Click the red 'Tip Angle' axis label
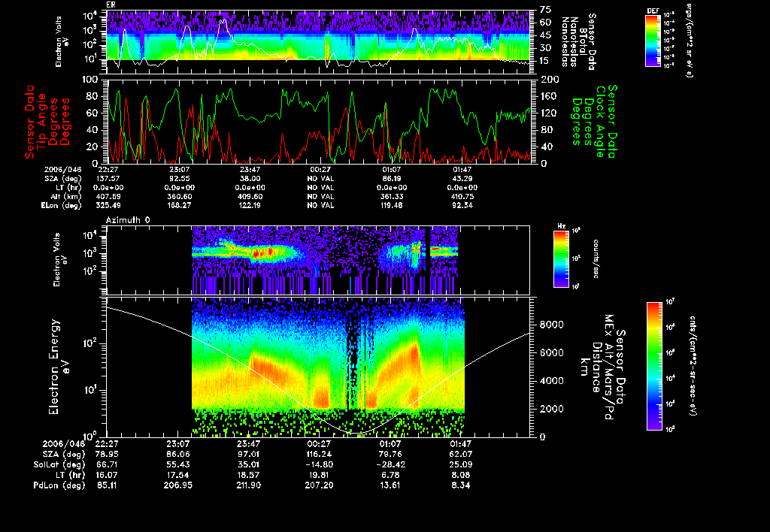This screenshot has height=532, width=770. (42, 122)
